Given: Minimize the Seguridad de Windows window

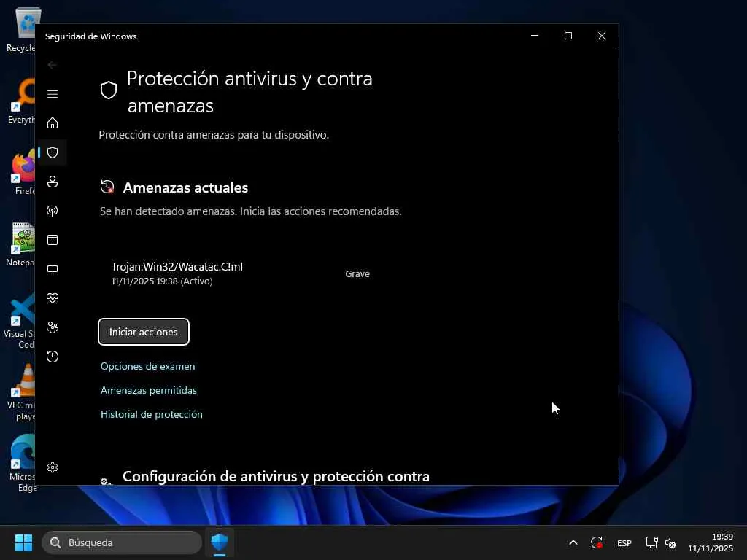Looking at the screenshot, I should pos(535,36).
